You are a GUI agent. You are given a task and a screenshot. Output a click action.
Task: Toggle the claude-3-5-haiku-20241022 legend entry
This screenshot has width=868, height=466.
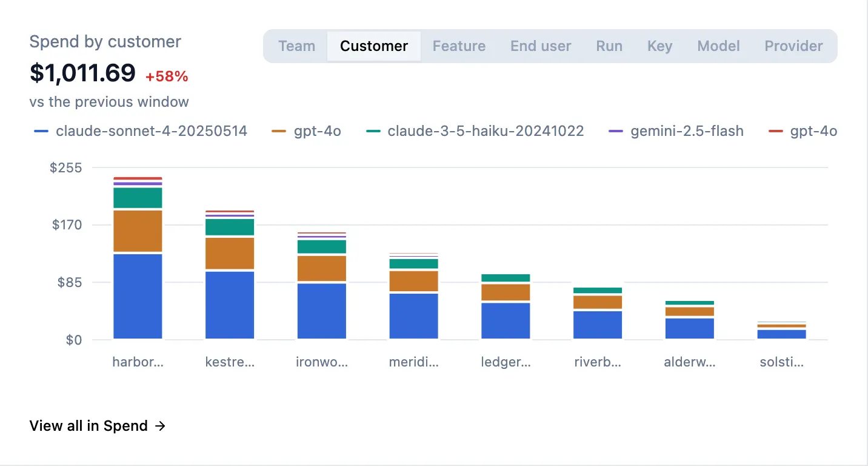point(475,131)
